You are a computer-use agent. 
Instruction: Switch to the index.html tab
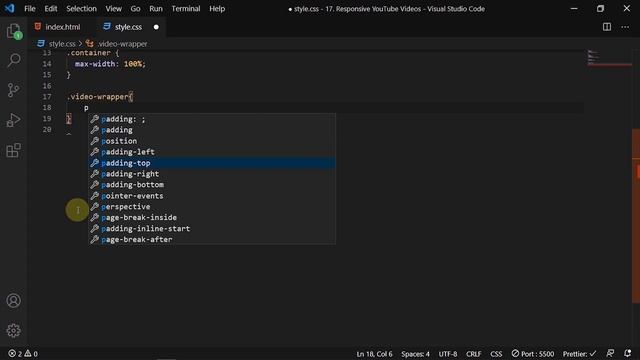click(x=62, y=27)
